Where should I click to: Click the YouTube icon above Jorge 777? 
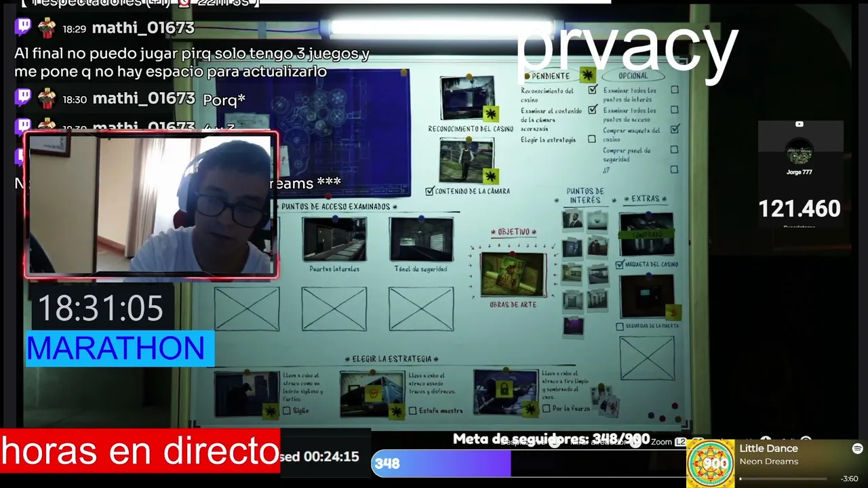coord(800,124)
